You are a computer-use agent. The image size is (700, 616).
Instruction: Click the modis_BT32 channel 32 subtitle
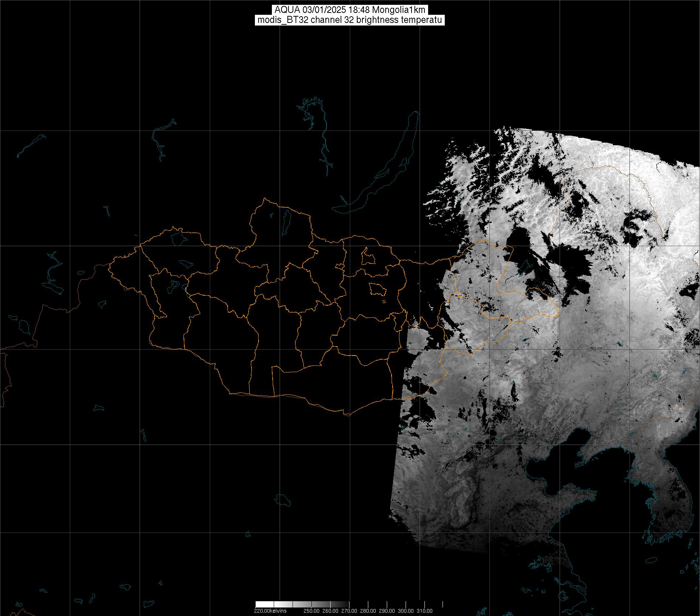(x=349, y=20)
